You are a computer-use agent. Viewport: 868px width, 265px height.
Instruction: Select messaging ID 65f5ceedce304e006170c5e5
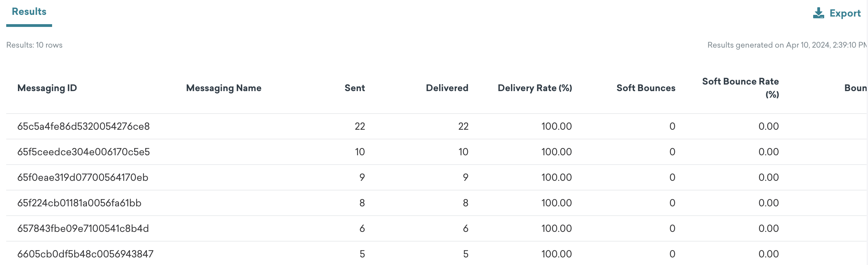pyautogui.click(x=83, y=152)
